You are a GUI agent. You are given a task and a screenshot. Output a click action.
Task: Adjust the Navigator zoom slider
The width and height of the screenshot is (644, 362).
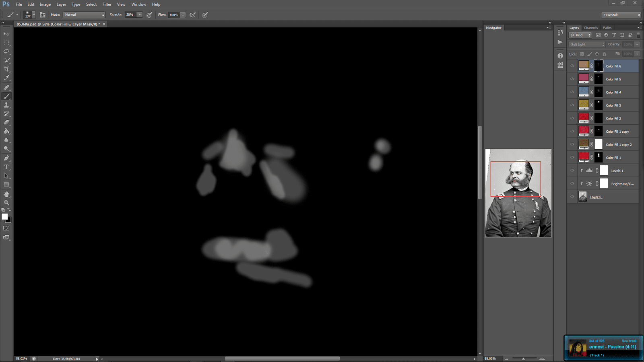pos(523,358)
